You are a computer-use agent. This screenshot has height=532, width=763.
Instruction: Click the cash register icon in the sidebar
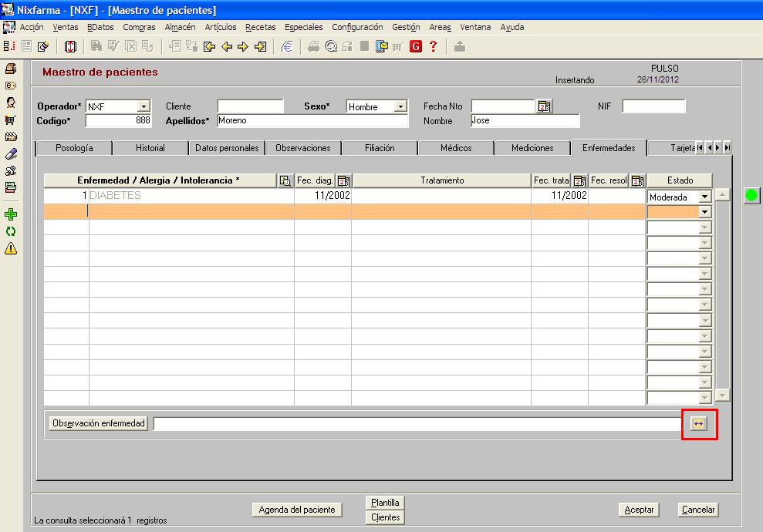click(11, 69)
